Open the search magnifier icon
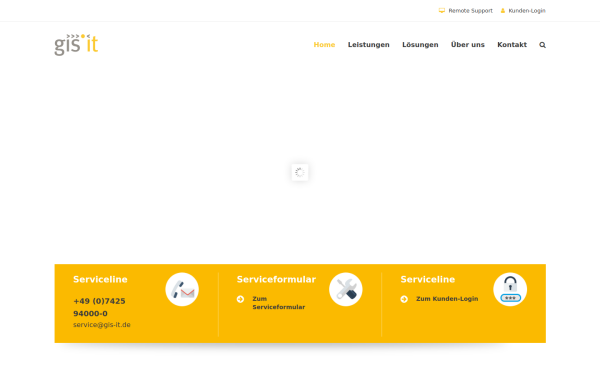Screen dimensions: 600x375 click(542, 45)
